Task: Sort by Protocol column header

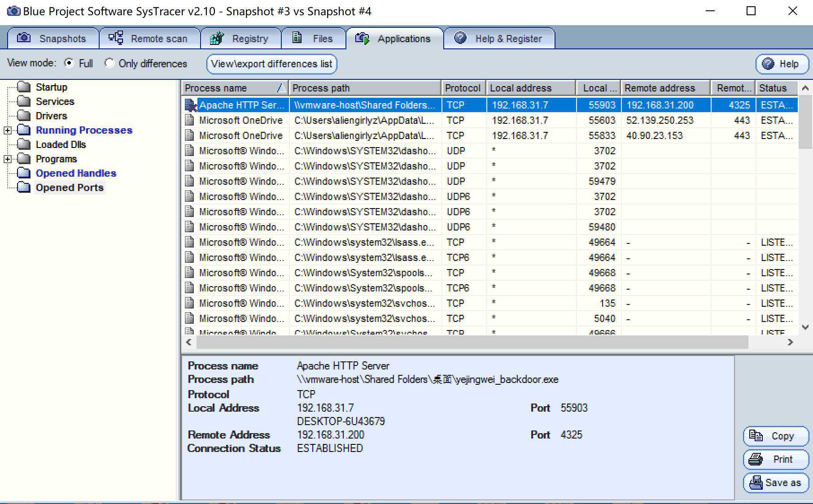Action: point(463,88)
